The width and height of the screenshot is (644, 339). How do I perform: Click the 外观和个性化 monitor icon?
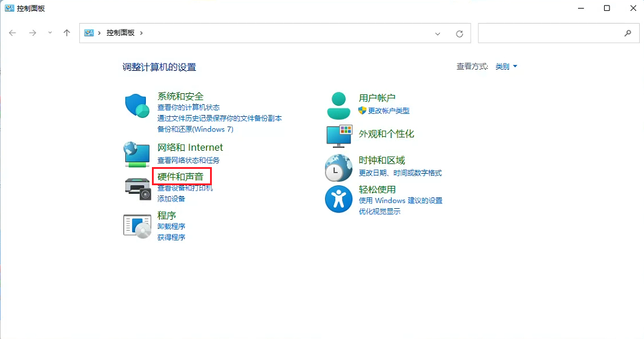tap(339, 136)
